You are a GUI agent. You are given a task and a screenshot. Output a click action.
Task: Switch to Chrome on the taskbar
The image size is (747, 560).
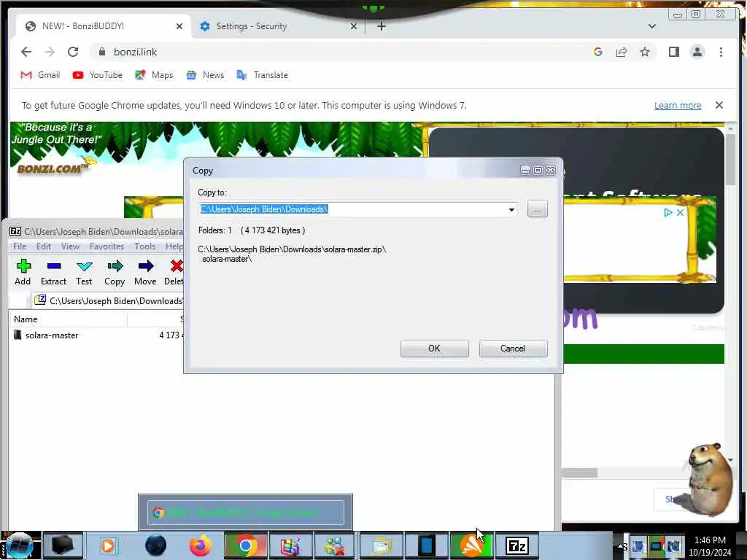pyautogui.click(x=245, y=545)
